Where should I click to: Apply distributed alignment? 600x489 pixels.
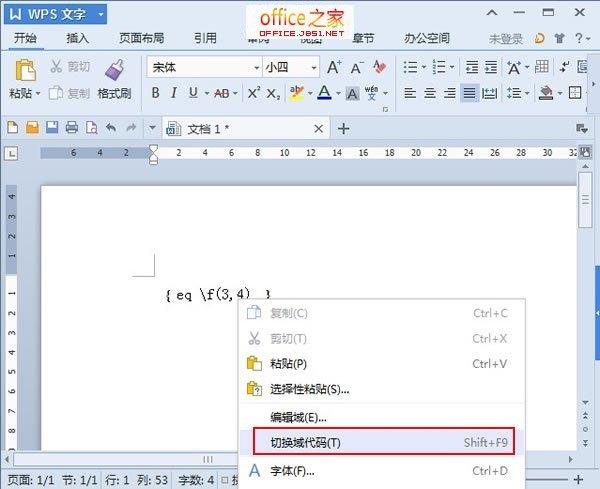pos(489,93)
